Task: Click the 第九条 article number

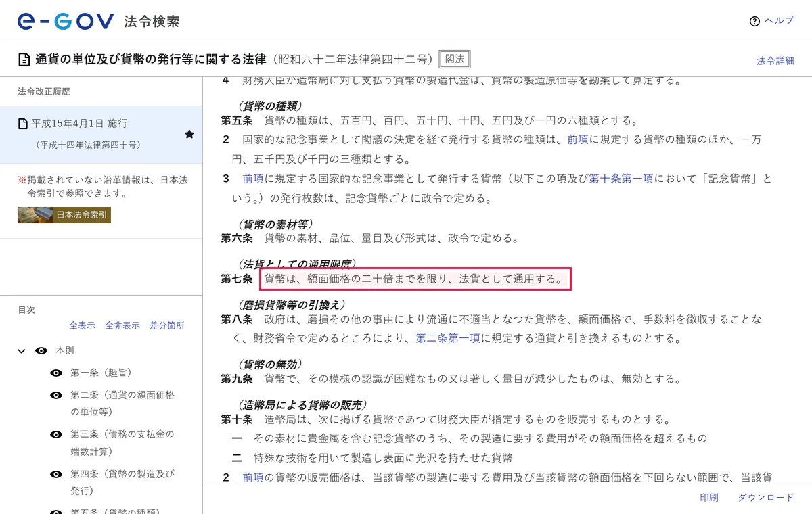Action: tap(237, 379)
